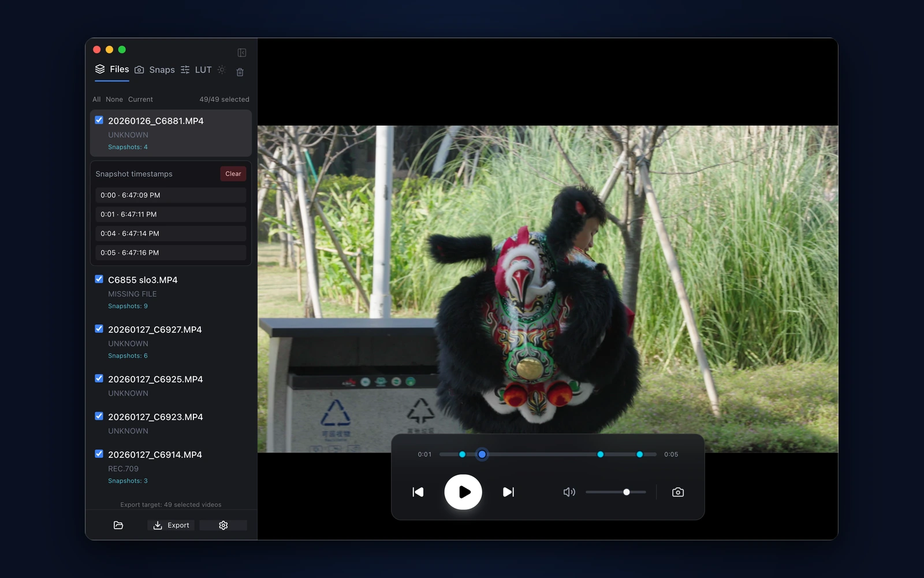Uncheck 20260126_C6881.MP4 checkbox
This screenshot has height=578, width=924.
pyautogui.click(x=99, y=120)
